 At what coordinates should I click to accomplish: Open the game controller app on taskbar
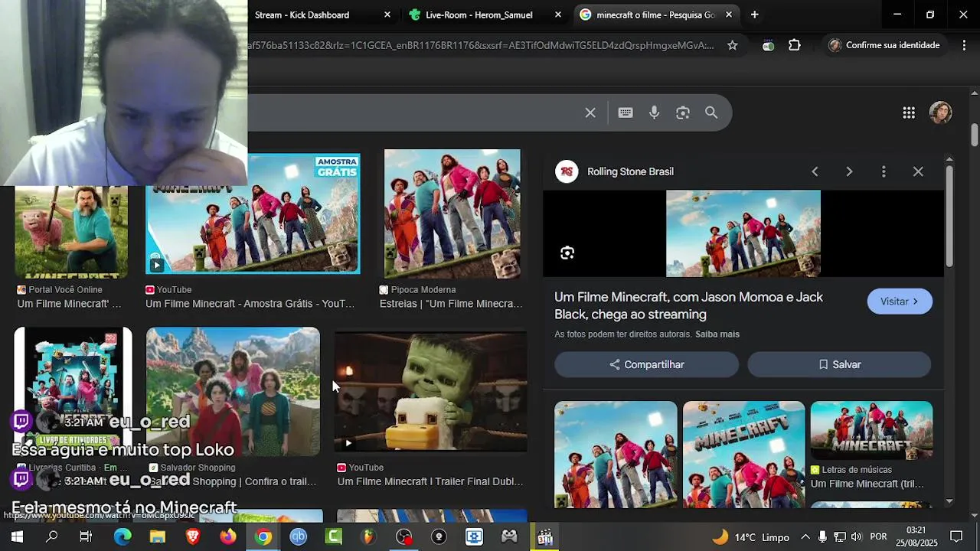tap(509, 537)
